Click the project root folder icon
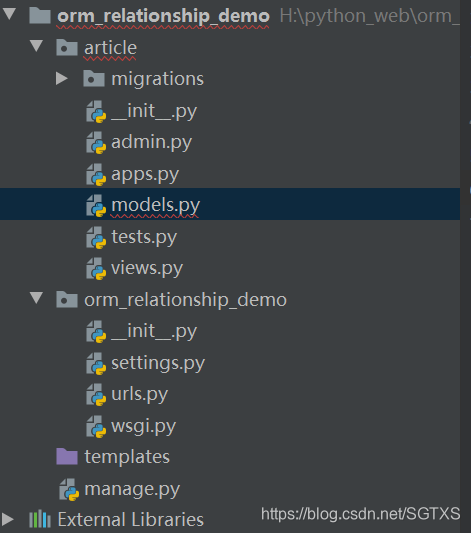This screenshot has width=471, height=533. pyautogui.click(x=40, y=15)
